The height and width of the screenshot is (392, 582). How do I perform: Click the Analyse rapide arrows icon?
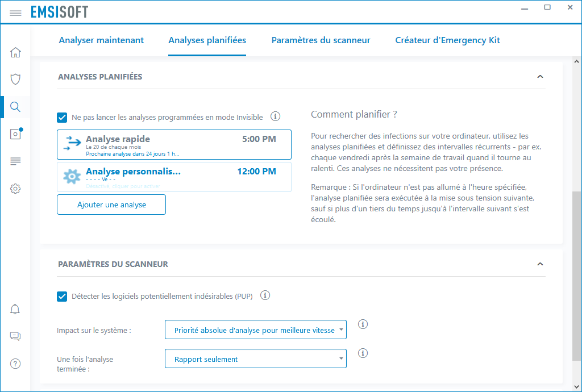click(x=72, y=143)
